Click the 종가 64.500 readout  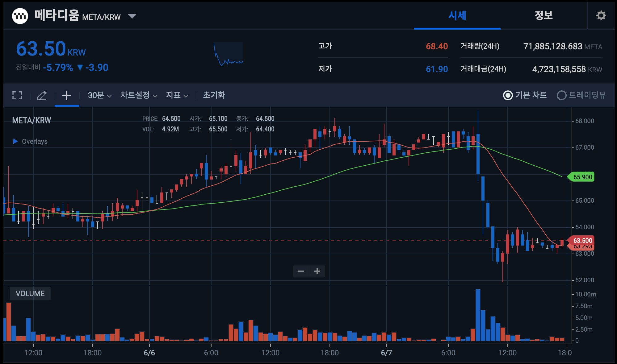point(255,119)
